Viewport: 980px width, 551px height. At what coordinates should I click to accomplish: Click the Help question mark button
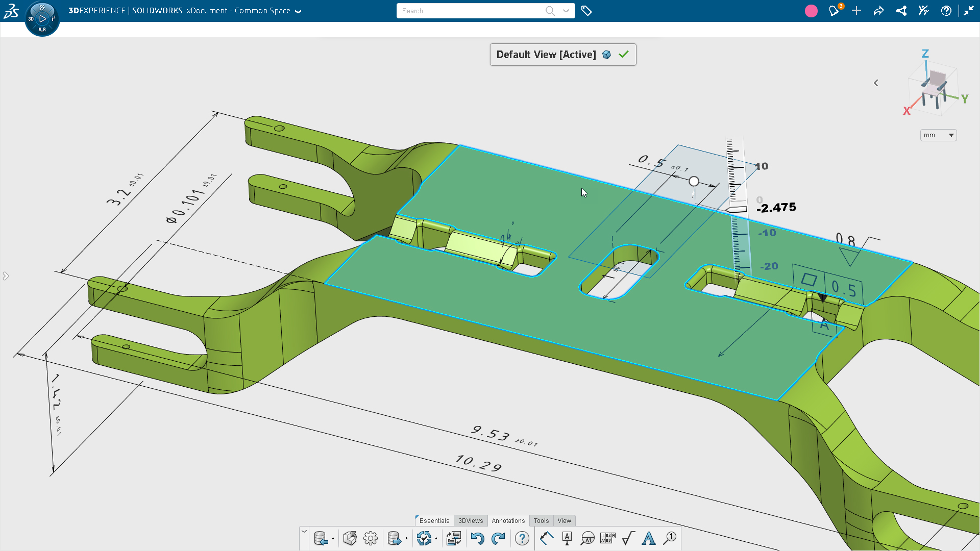pyautogui.click(x=947, y=10)
